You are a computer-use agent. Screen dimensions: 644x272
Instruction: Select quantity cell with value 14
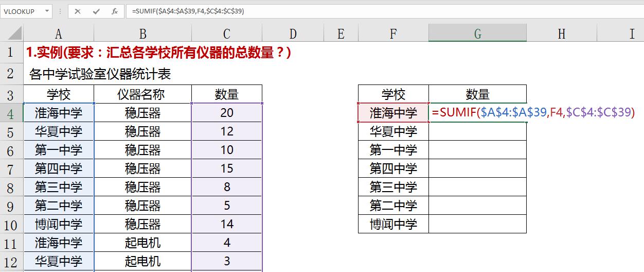click(227, 224)
